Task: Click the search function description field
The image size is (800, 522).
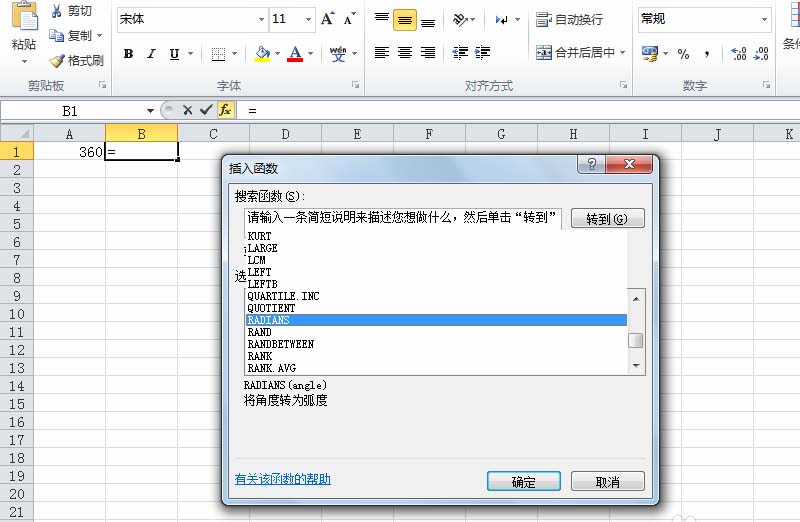Action: (403, 218)
